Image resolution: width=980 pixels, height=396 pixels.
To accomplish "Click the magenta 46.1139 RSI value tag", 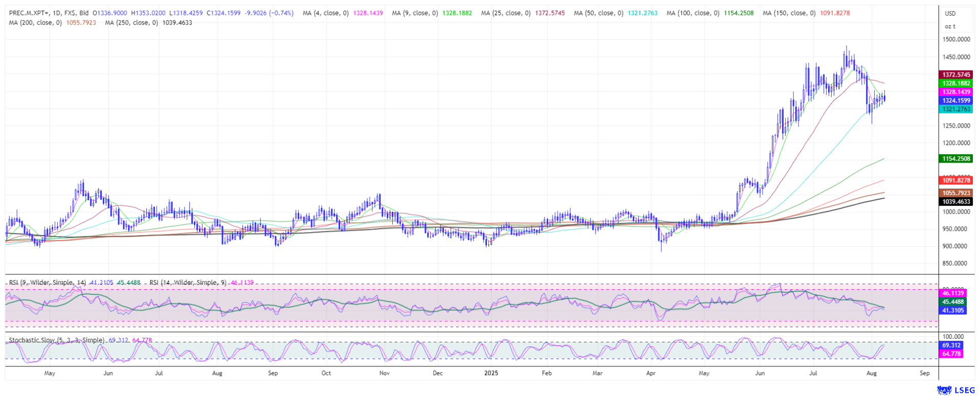I will pyautogui.click(x=952, y=293).
